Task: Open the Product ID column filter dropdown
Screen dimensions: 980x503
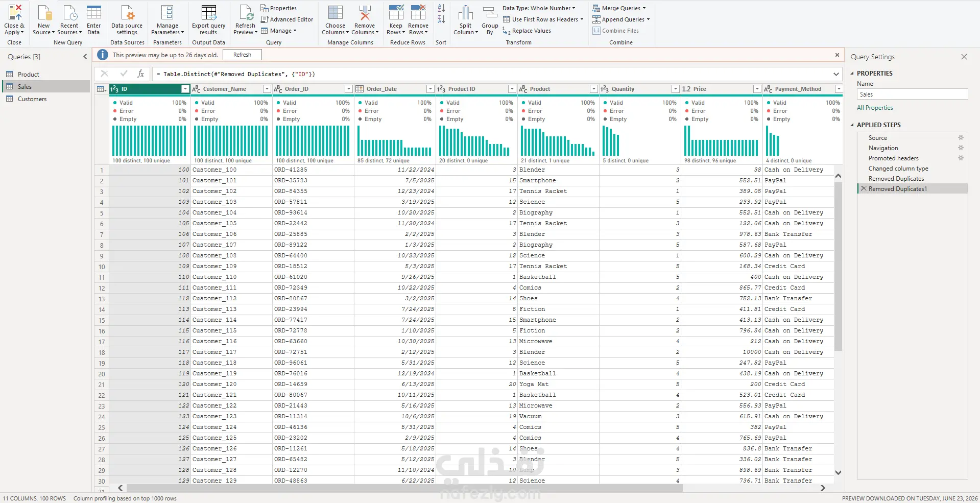Action: 512,89
